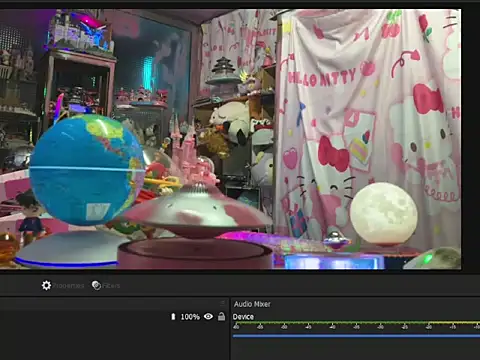Open source Properties via gear icon
This screenshot has width=480, height=360.
click(46, 285)
